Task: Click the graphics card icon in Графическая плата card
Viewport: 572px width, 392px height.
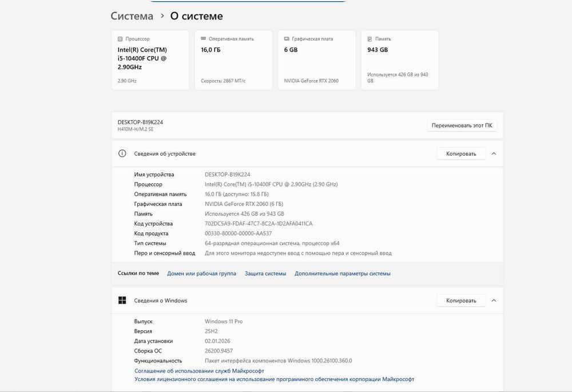Action: point(287,38)
